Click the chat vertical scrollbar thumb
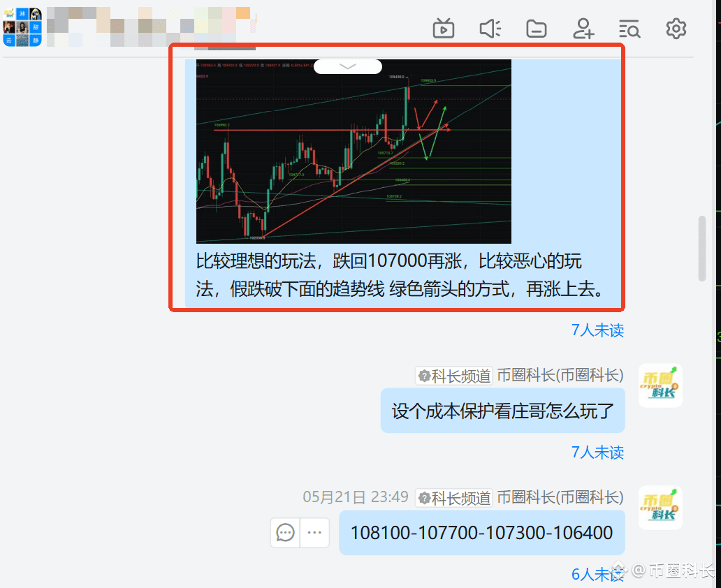Screen dimensions: 721x588 (701, 248)
